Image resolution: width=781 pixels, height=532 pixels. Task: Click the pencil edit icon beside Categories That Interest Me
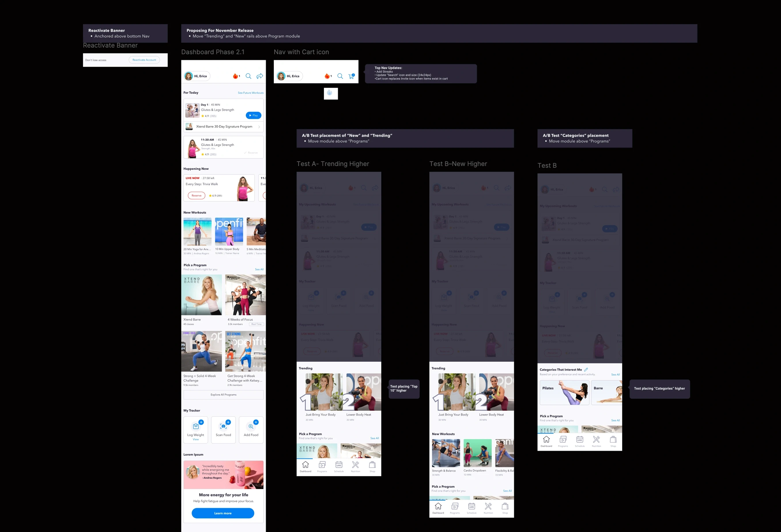[x=586, y=370]
